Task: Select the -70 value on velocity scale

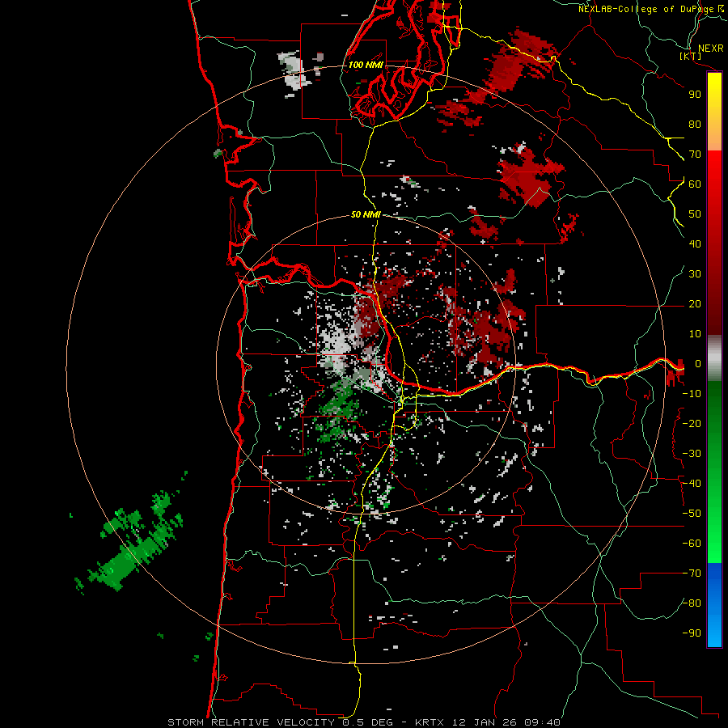Action: tap(692, 574)
